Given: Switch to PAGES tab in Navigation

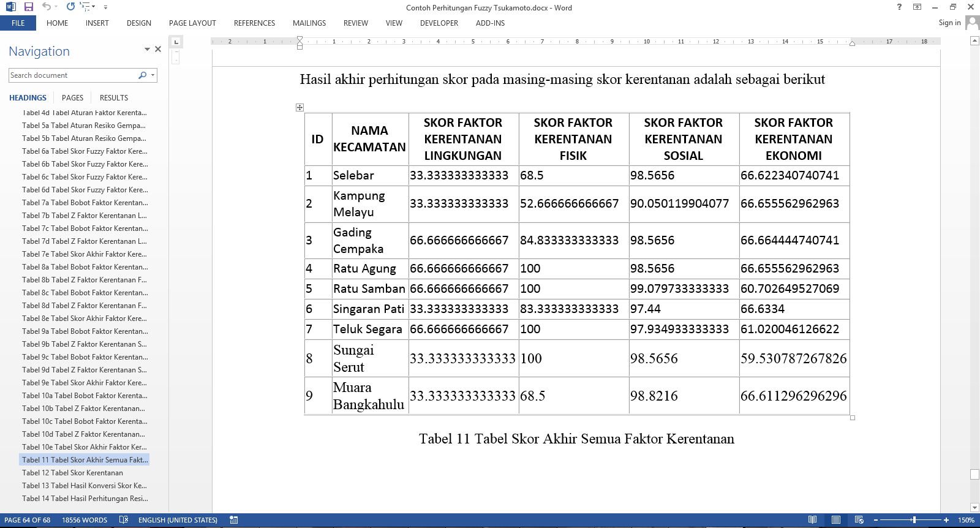Looking at the screenshot, I should [72, 98].
